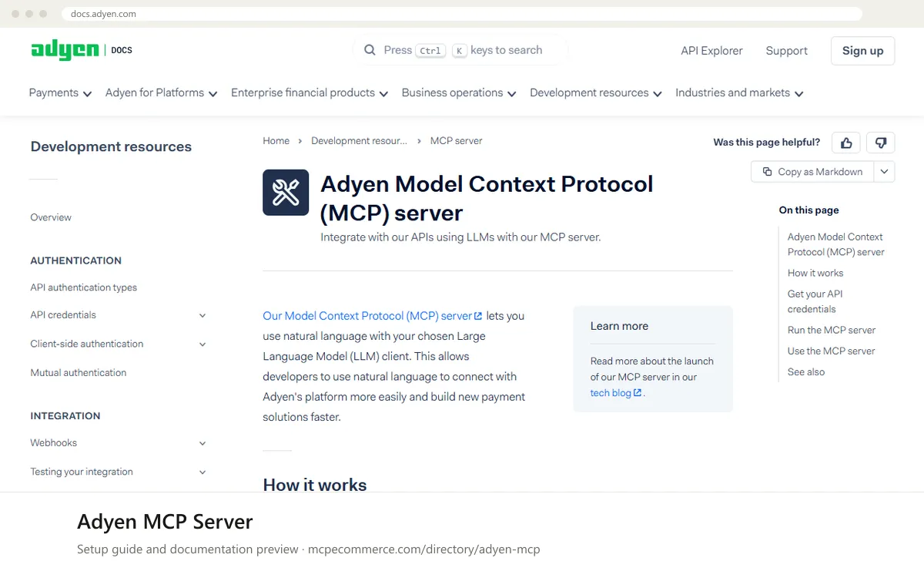This screenshot has height=578, width=924.
Task: Go to the Home breadcrumb
Action: coord(276,141)
